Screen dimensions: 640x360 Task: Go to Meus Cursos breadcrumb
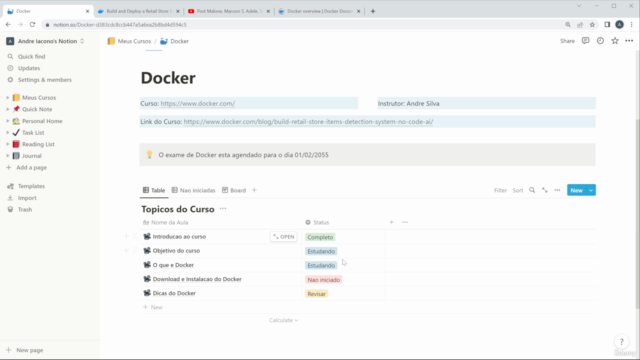[129, 41]
